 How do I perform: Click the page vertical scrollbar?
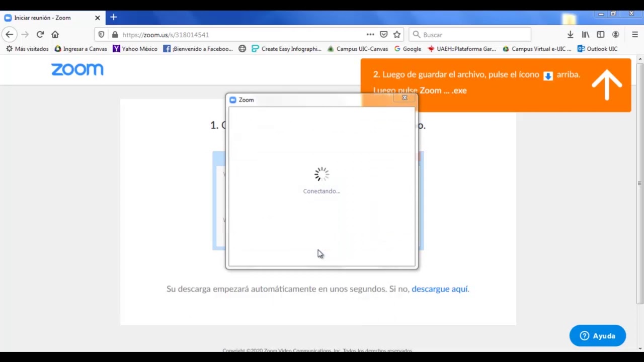click(639, 183)
